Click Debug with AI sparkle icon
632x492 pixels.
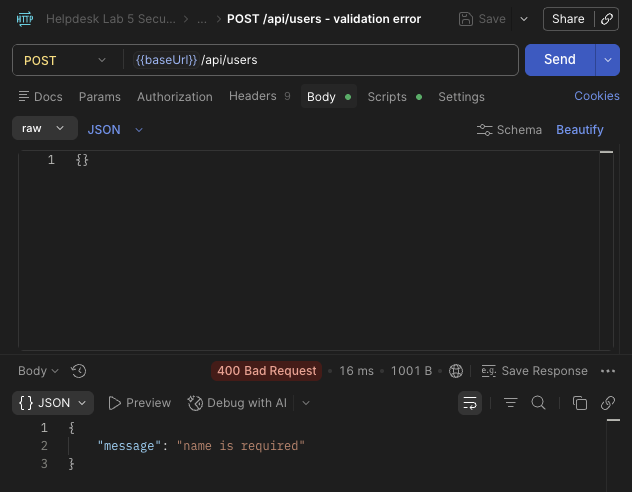coord(195,403)
